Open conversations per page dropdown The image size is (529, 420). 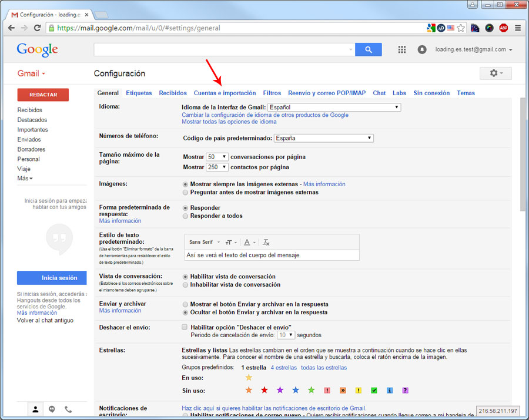217,157
